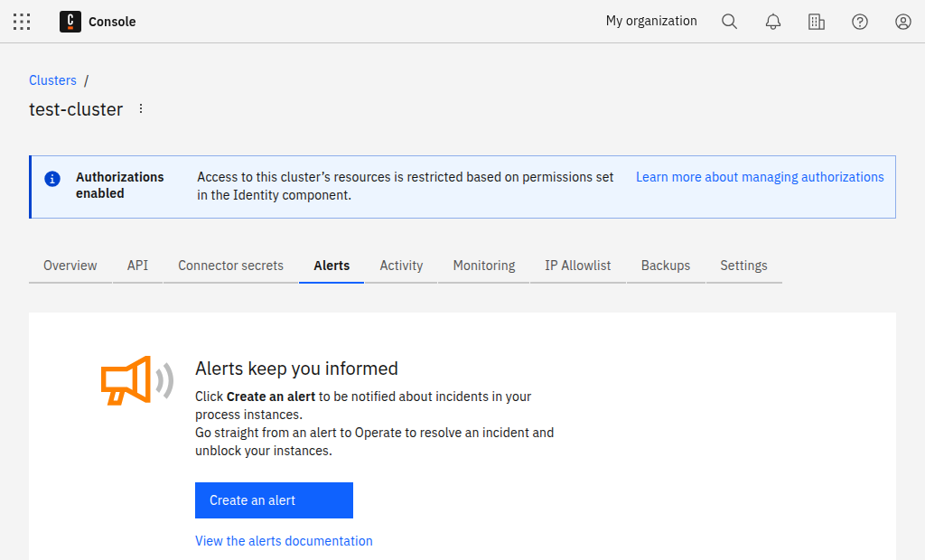Select the Activity tab

pyautogui.click(x=401, y=266)
